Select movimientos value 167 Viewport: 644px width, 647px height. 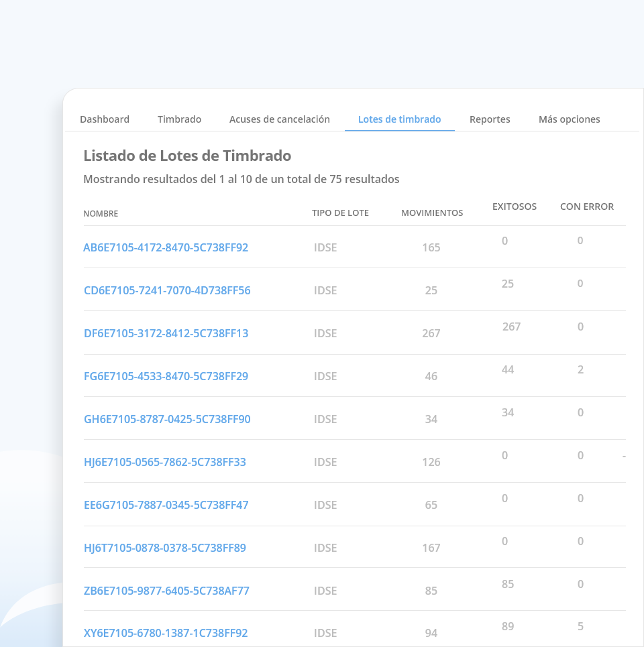click(x=431, y=548)
